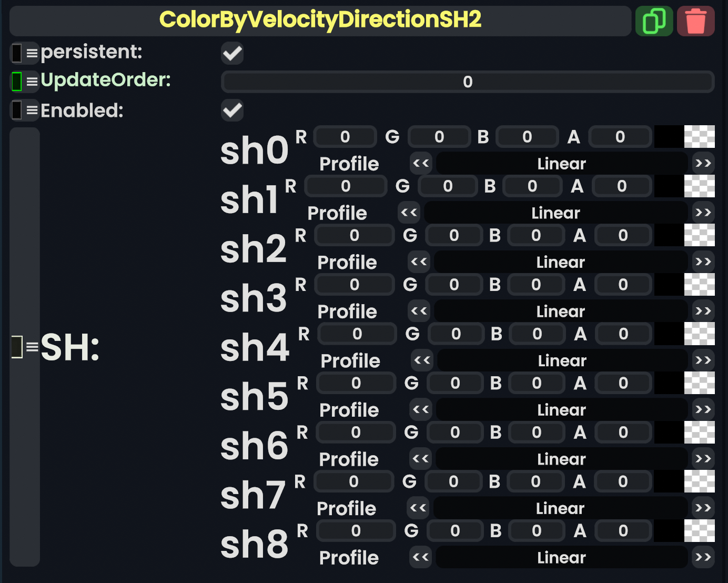Click the drag handle icon beside persistent
This screenshot has width=728, height=583.
coord(32,53)
